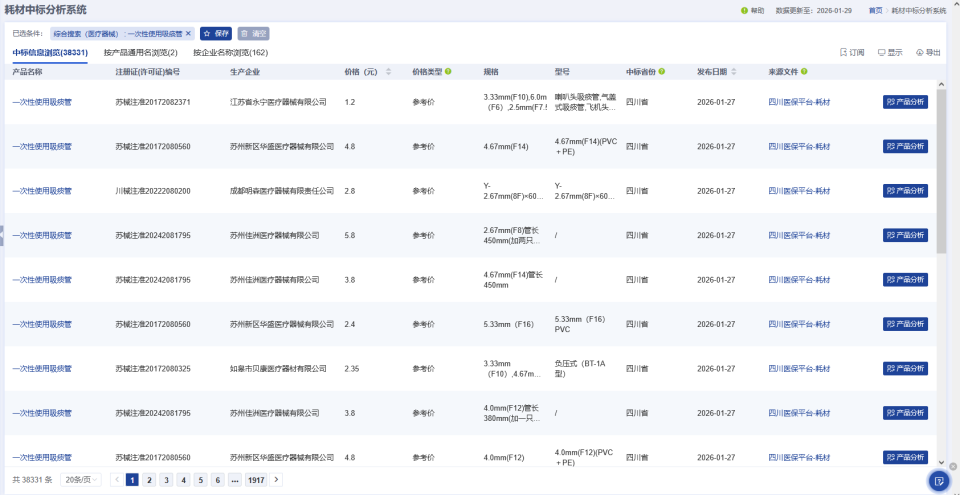
Task: Click the table vertical scrollbar thumb
Action: [941, 171]
